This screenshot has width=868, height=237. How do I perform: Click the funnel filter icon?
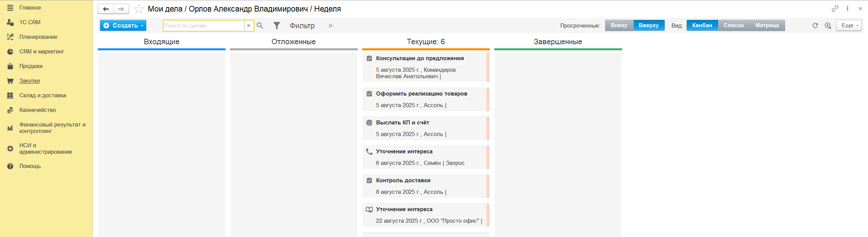pos(277,26)
